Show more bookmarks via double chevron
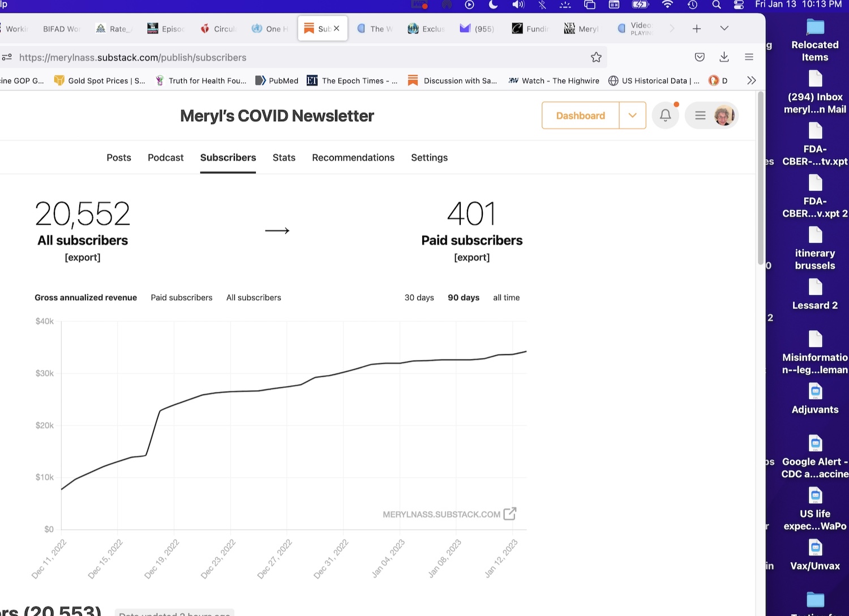The height and width of the screenshot is (616, 849). click(751, 80)
